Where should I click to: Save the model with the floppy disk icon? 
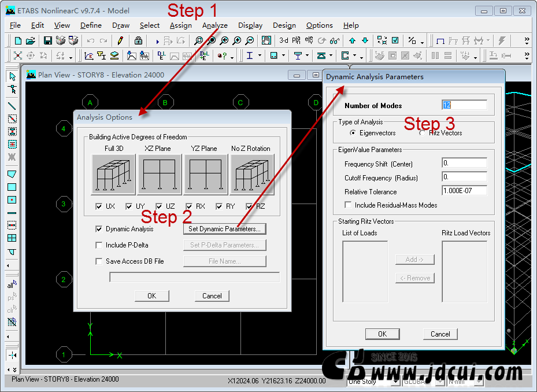click(x=47, y=41)
